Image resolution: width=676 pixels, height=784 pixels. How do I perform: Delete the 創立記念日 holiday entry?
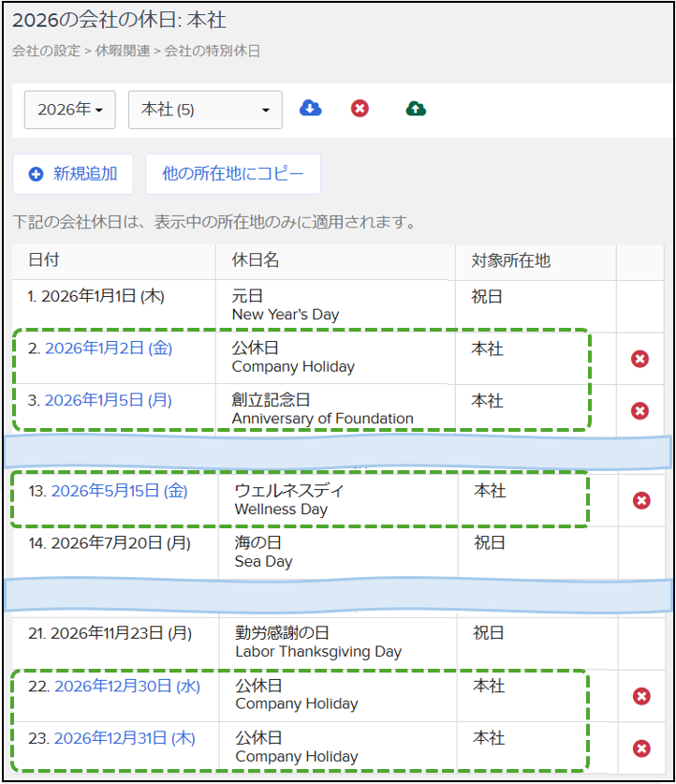[640, 411]
